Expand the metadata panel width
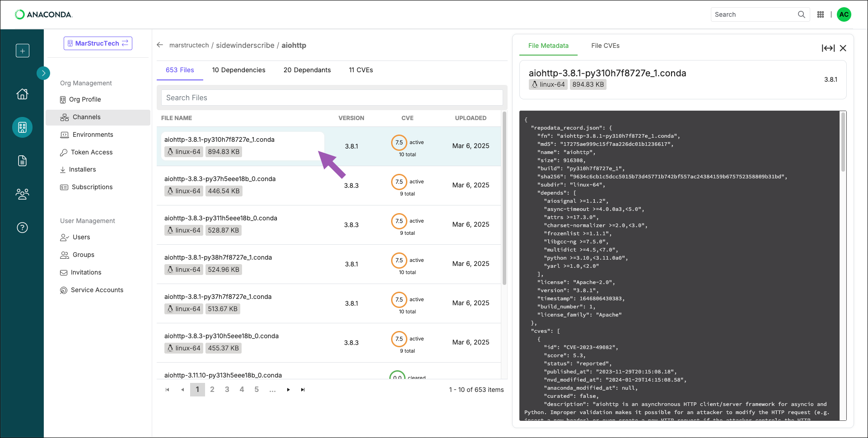Image resolution: width=868 pixels, height=438 pixels. pyautogui.click(x=828, y=48)
